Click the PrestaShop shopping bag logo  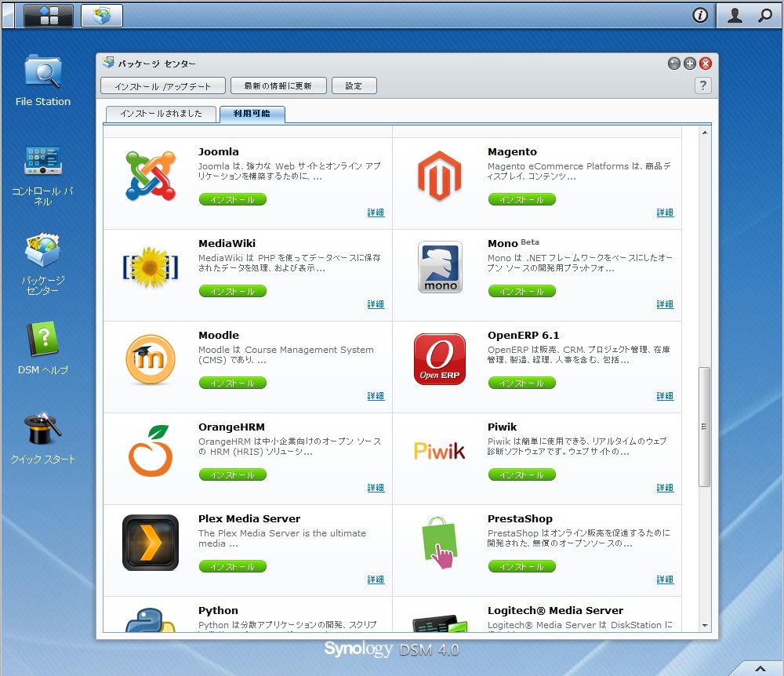point(440,543)
